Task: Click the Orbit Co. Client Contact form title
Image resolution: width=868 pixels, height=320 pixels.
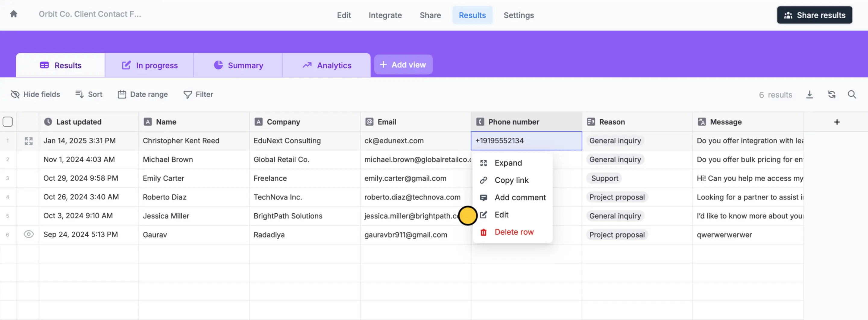Action: point(90,14)
